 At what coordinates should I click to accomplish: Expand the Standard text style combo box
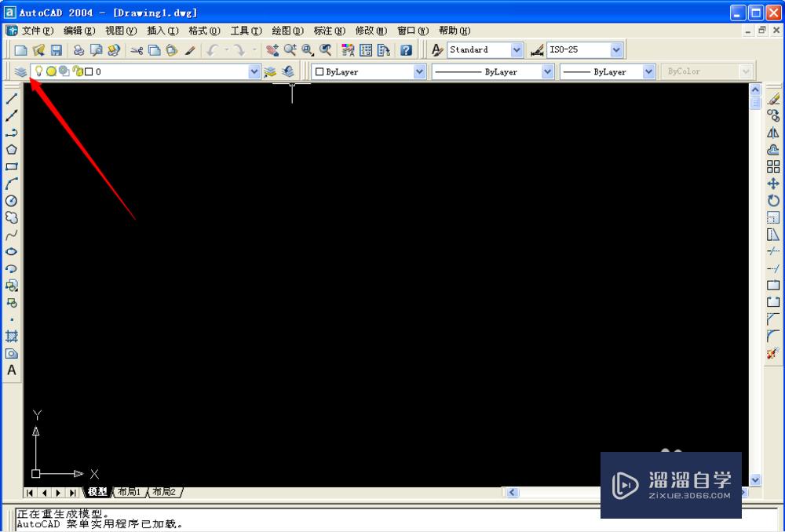tap(517, 49)
